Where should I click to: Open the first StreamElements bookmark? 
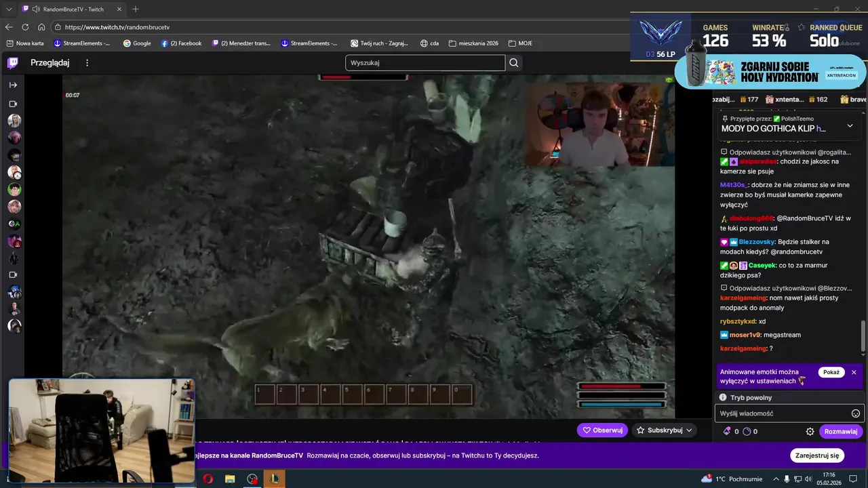(82, 43)
